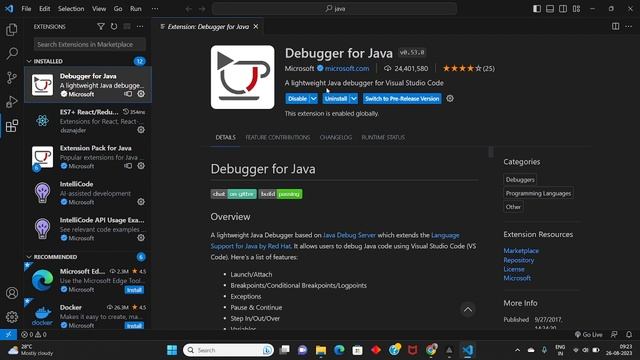The image size is (640, 360).
Task: Open the Repository resource link
Action: (x=518, y=260)
